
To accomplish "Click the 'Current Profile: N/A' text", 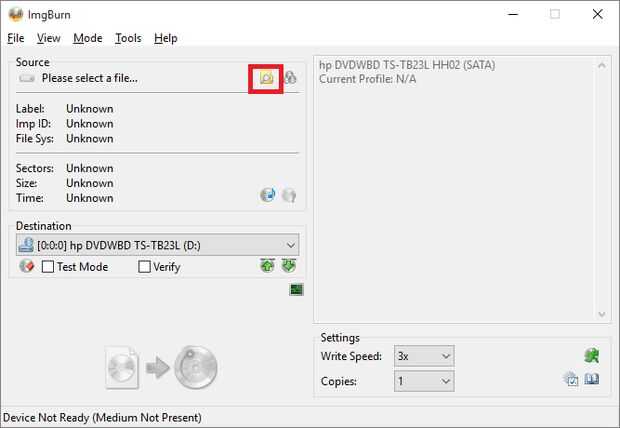I will (x=367, y=79).
